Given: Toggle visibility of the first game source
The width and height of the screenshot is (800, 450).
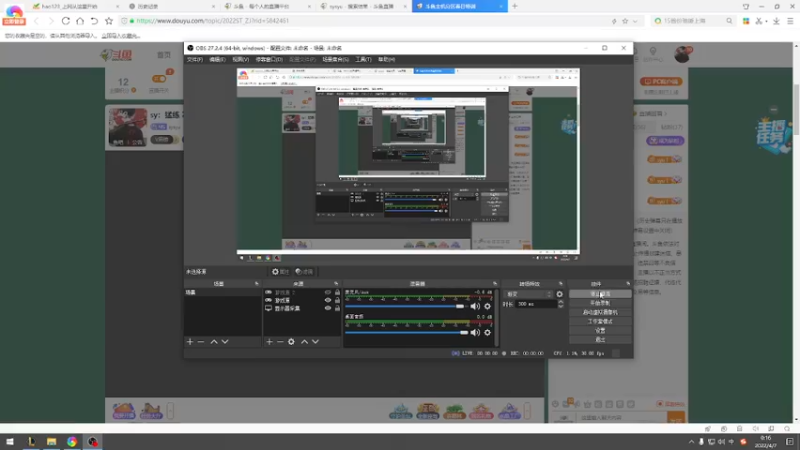Looking at the screenshot, I should (x=328, y=292).
